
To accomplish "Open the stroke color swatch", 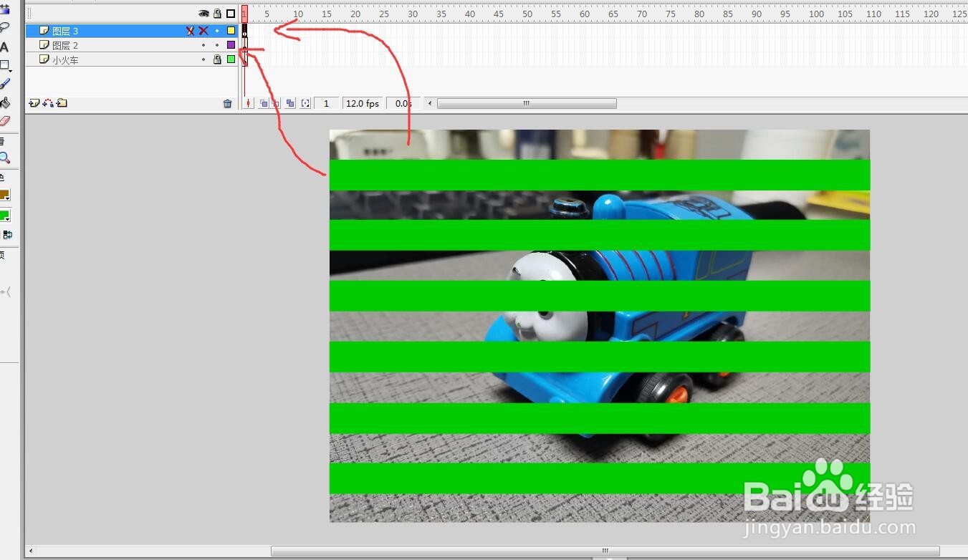I will (4, 195).
